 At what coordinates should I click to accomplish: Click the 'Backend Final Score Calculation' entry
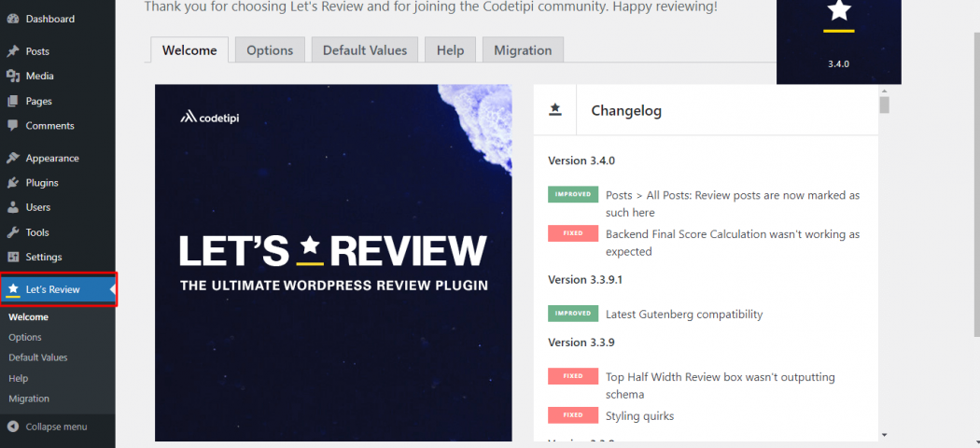coord(733,243)
